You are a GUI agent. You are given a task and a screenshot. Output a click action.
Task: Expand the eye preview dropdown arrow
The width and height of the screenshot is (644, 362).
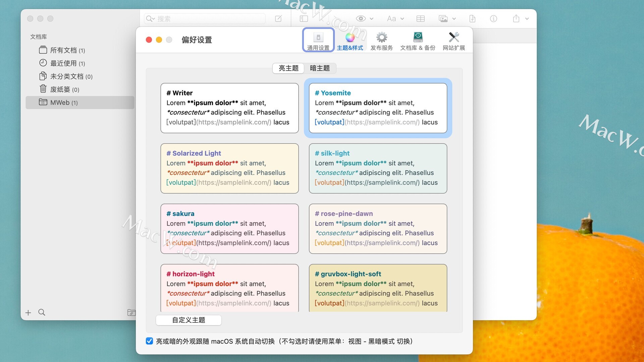[372, 19]
